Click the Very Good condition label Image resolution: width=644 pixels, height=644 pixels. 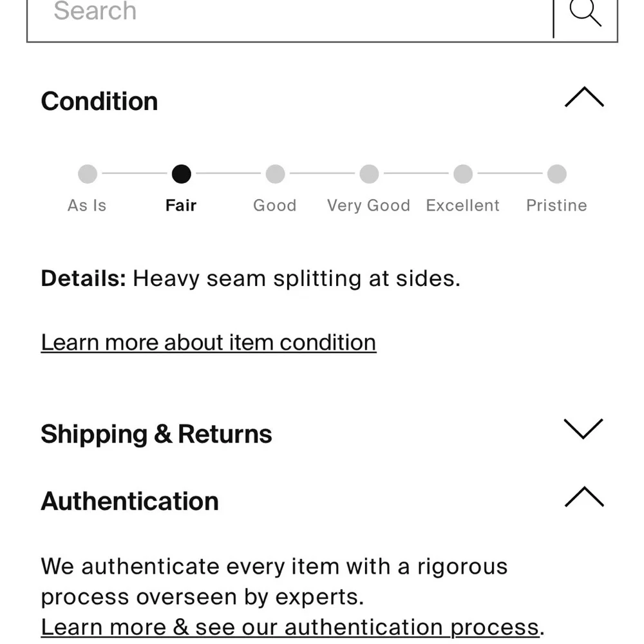click(x=368, y=205)
